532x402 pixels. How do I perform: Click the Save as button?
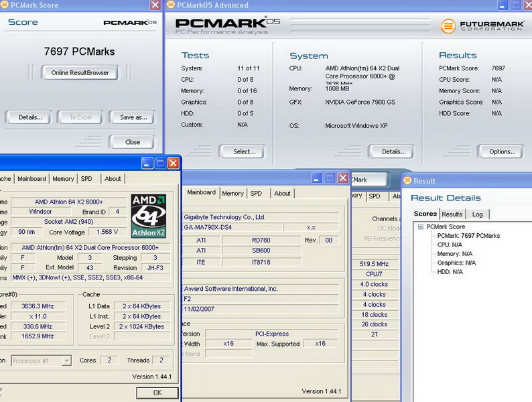coord(132,117)
